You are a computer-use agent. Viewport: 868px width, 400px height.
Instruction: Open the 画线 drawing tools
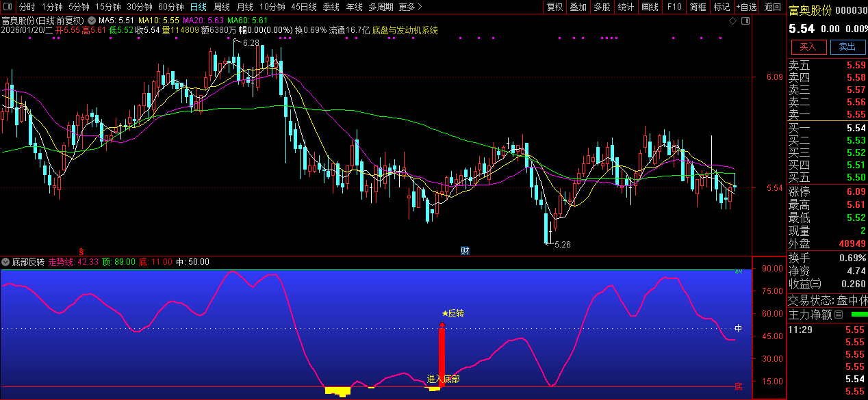coord(650,7)
